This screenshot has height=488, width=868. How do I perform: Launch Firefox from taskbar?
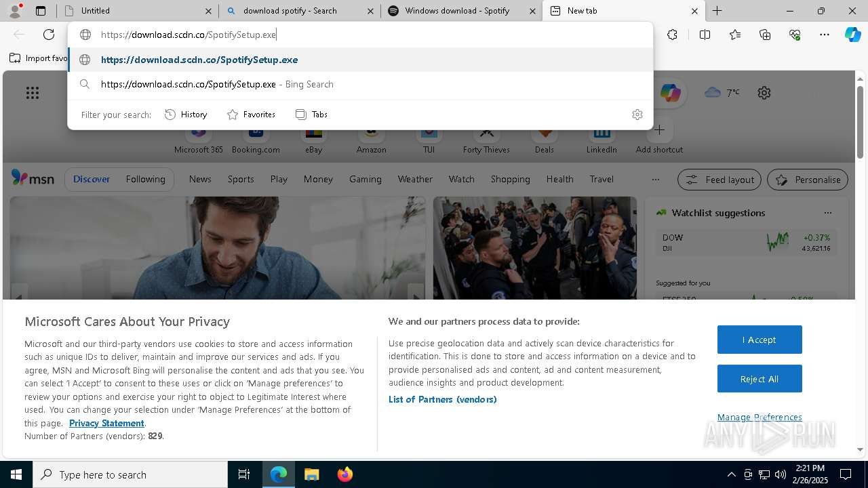344,474
